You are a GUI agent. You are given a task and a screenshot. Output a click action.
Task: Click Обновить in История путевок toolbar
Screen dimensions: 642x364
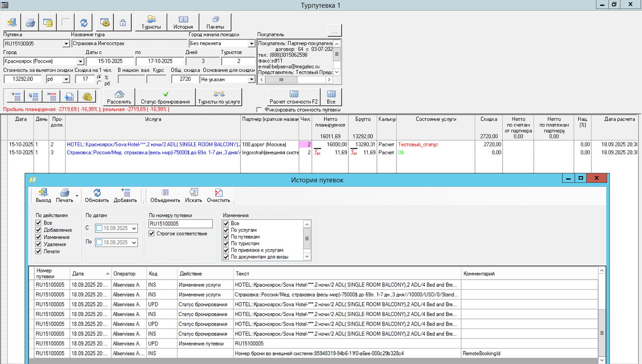97,195
